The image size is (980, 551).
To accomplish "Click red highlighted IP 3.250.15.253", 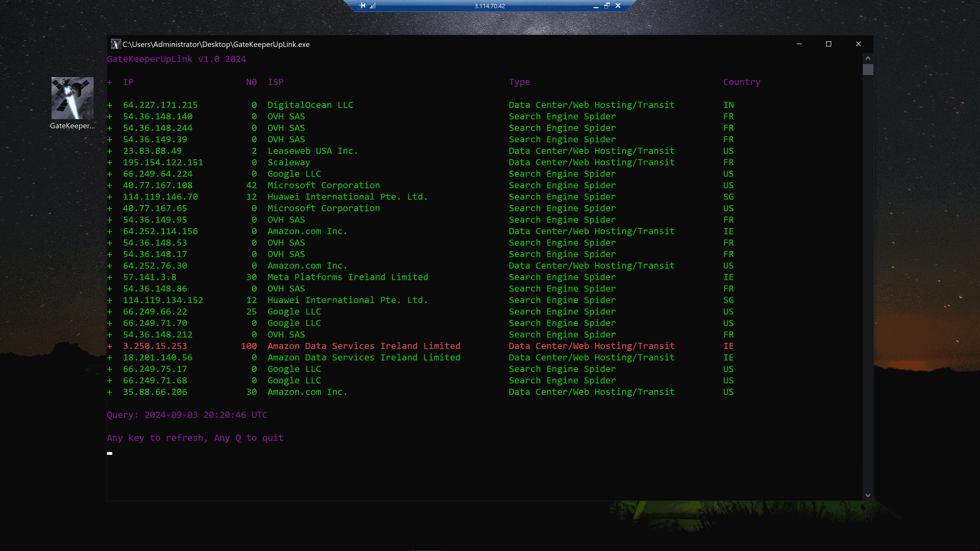I will tap(155, 346).
